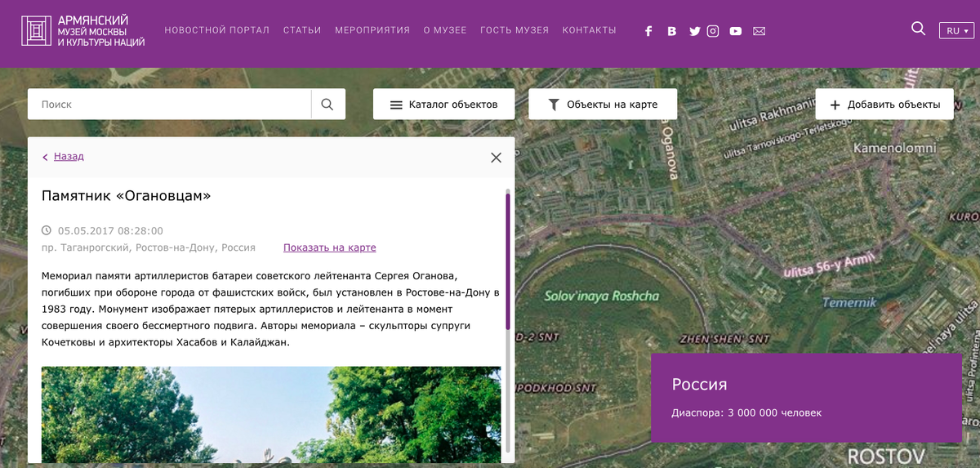Open the RU language dropdown
The image size is (980, 468).
[956, 31]
